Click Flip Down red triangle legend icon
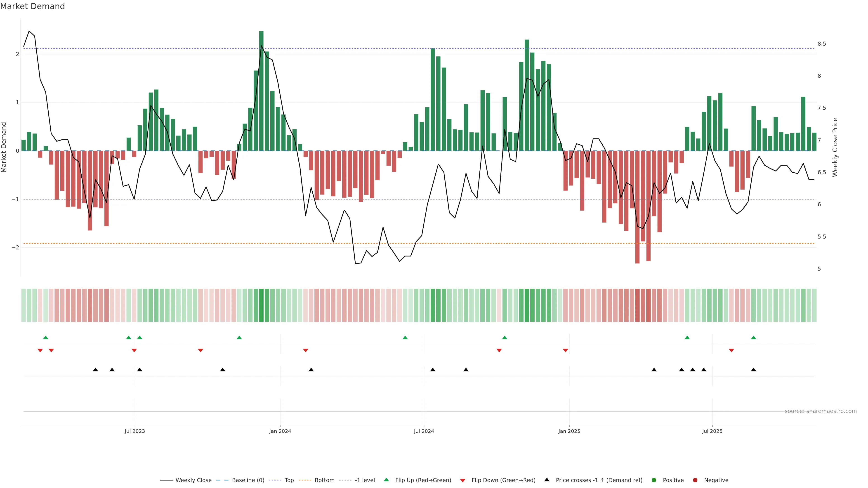868x488 pixels. (x=463, y=480)
